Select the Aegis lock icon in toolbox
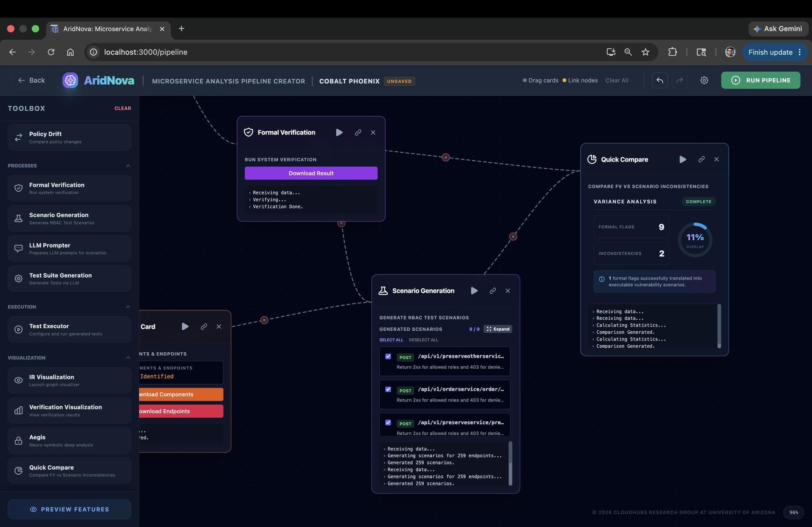Screen dimensions: 812x527 [x=19, y=441]
